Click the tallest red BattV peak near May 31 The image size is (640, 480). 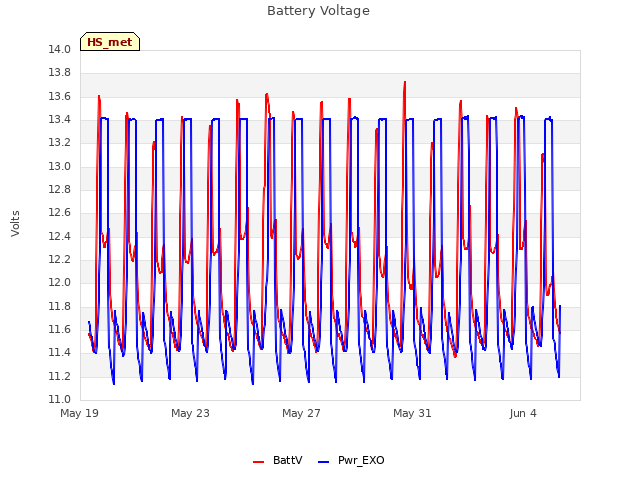404,83
